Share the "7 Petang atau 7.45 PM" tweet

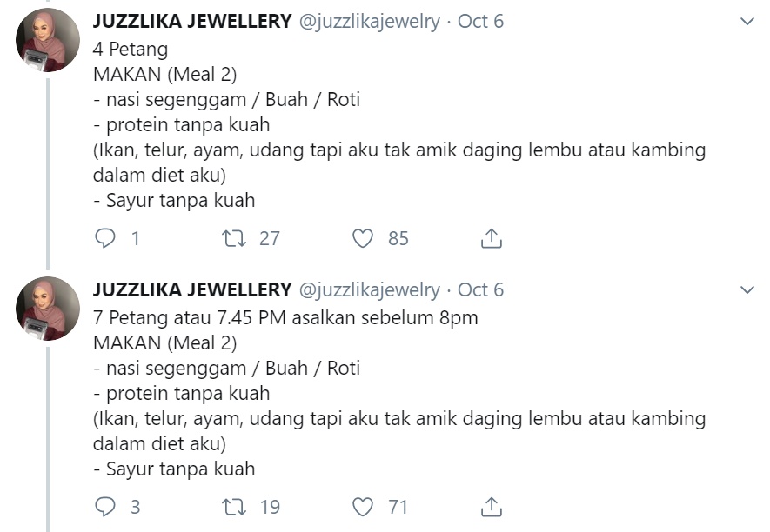point(491,506)
